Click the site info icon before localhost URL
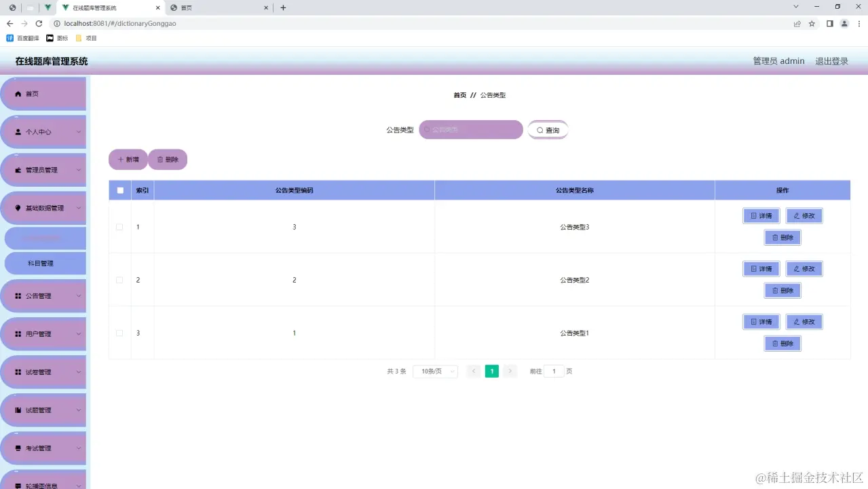 click(57, 23)
